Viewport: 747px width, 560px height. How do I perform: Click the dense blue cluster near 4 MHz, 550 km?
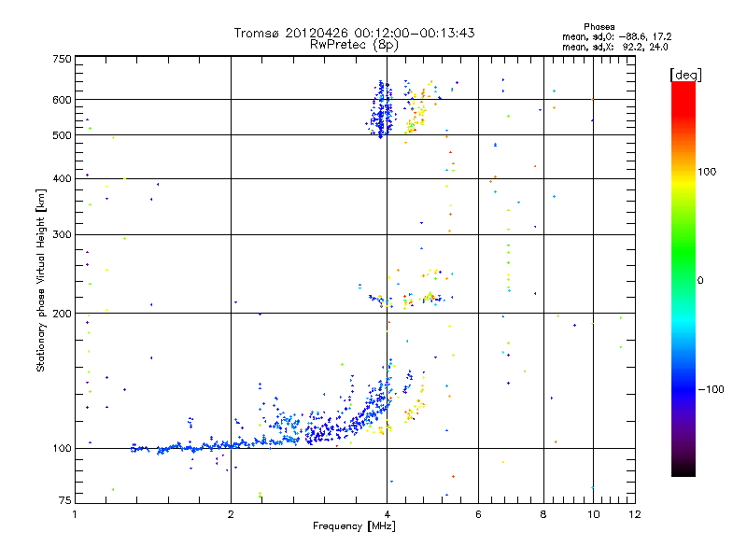tap(381, 109)
